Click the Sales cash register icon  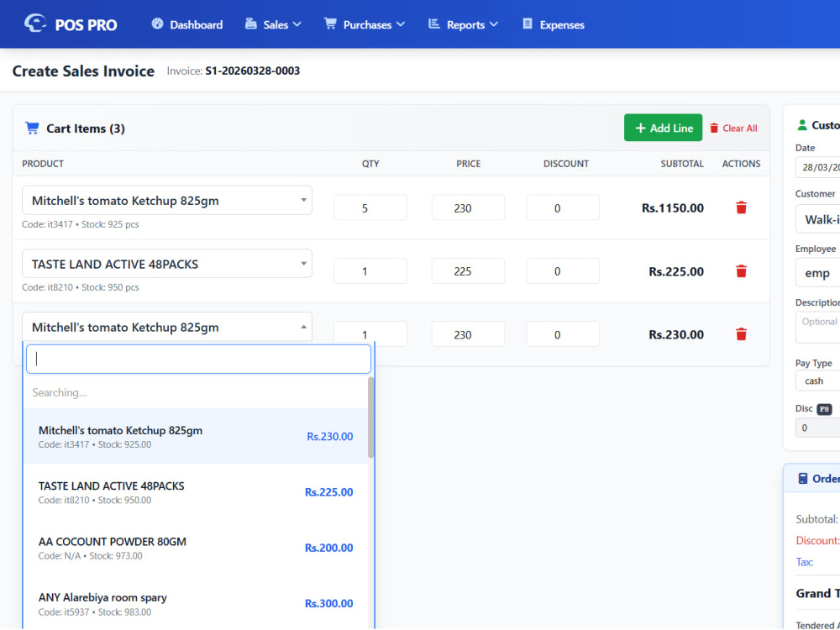click(250, 24)
